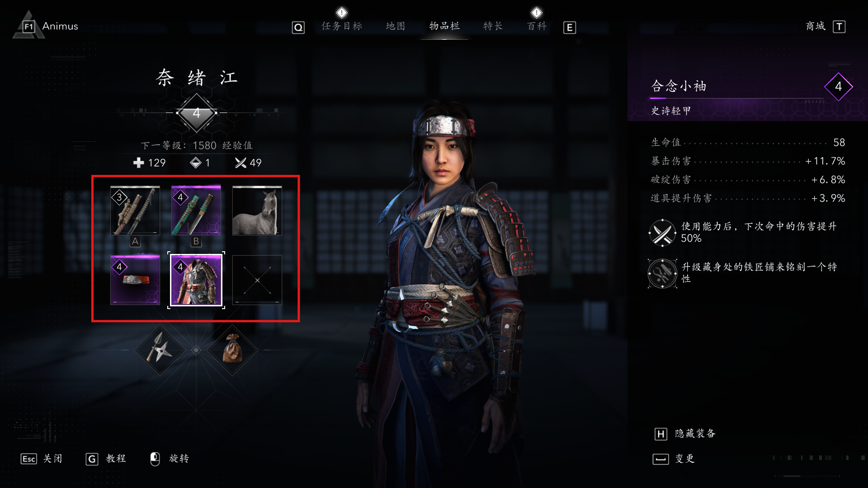Open the 百科 codex tab
The image size is (868, 488).
click(537, 26)
